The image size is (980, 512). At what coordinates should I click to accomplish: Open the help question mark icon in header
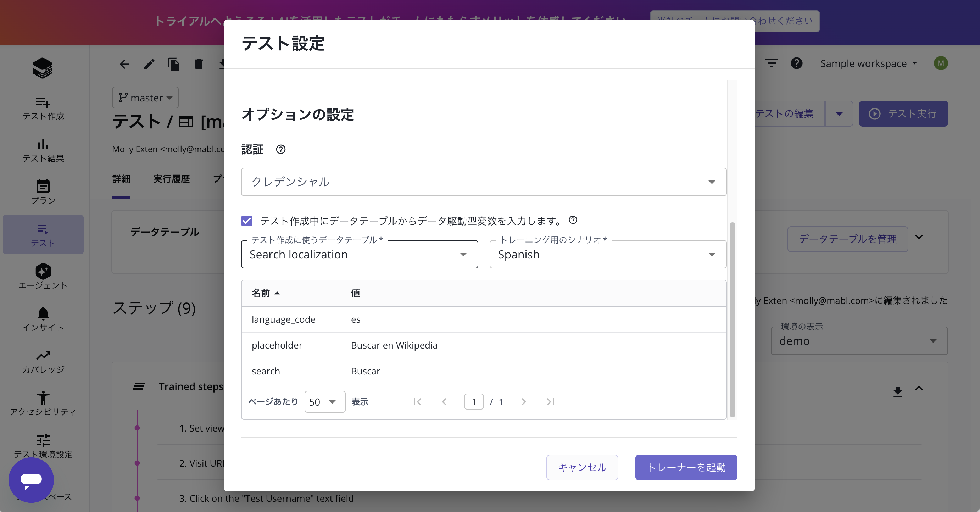(796, 63)
